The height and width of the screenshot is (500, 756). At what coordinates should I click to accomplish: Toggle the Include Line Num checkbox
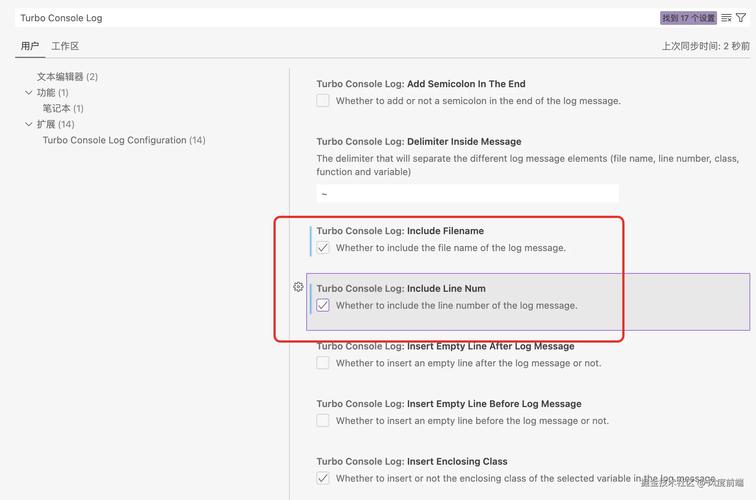click(x=323, y=306)
